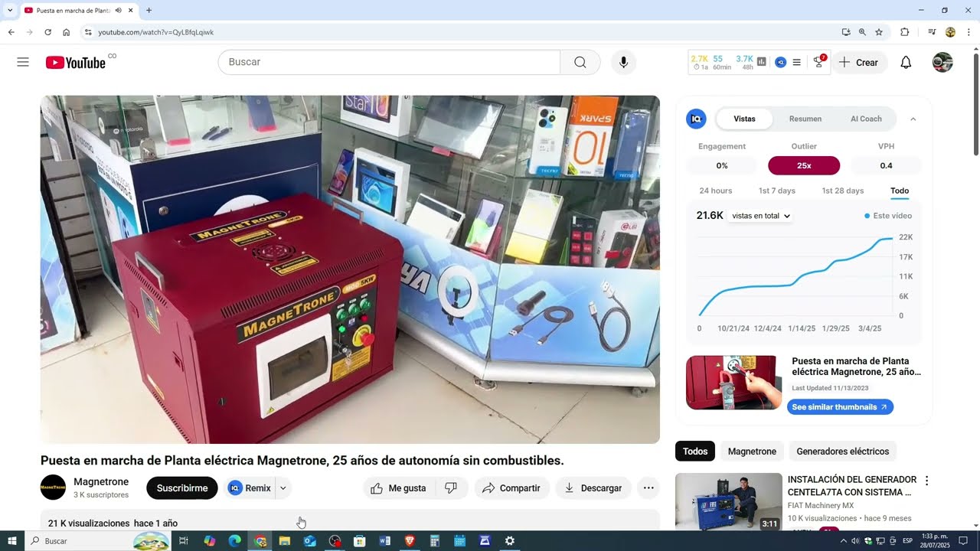This screenshot has width=980, height=551.
Task: Show hidden system tray icons
Action: coord(844,541)
